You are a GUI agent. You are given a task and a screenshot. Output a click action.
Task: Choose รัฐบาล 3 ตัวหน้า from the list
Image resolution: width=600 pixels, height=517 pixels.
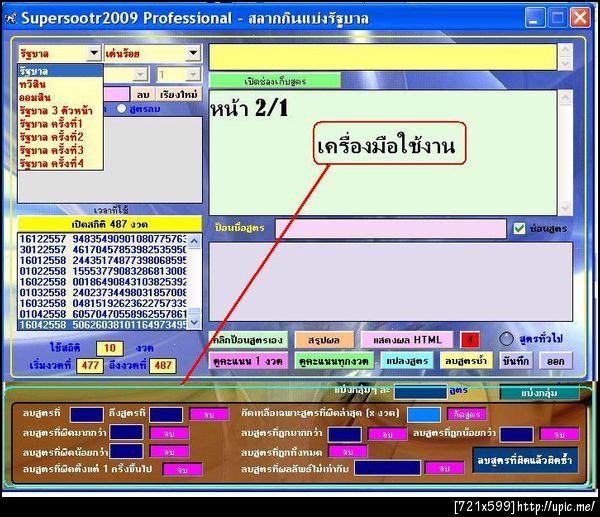(x=60, y=111)
